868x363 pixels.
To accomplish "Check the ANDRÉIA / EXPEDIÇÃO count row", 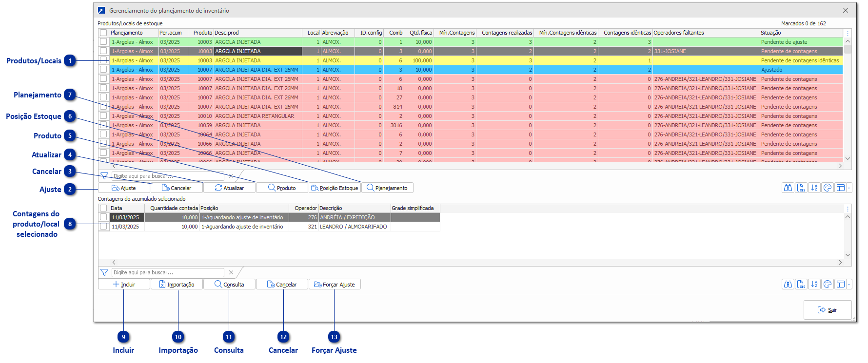I will [x=103, y=217].
